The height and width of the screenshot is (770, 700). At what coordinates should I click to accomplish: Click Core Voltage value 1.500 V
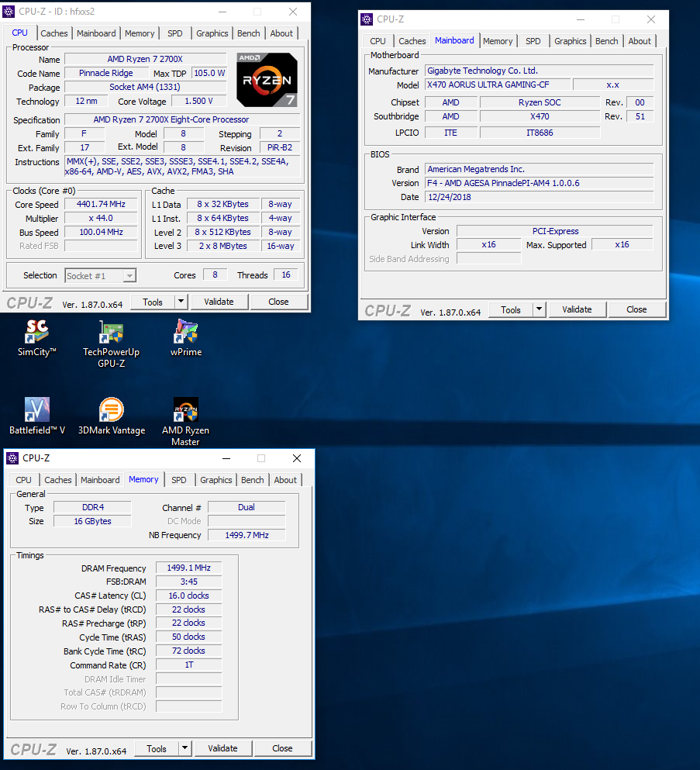coord(198,101)
